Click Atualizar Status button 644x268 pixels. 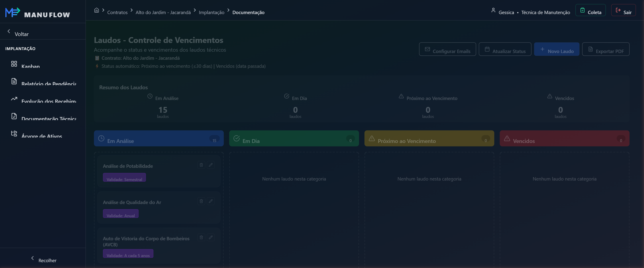(505, 49)
